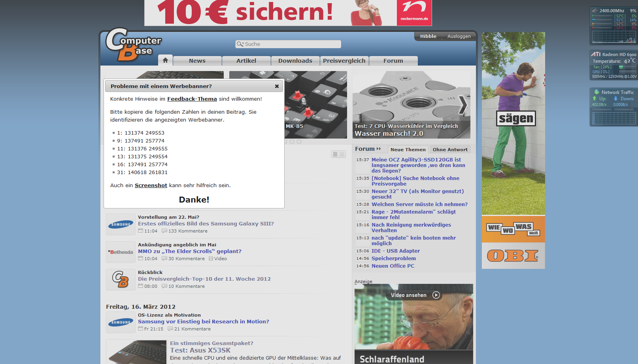The height and width of the screenshot is (364, 638).
Task: Open the Test: Asus X53SK article
Action: point(200,351)
